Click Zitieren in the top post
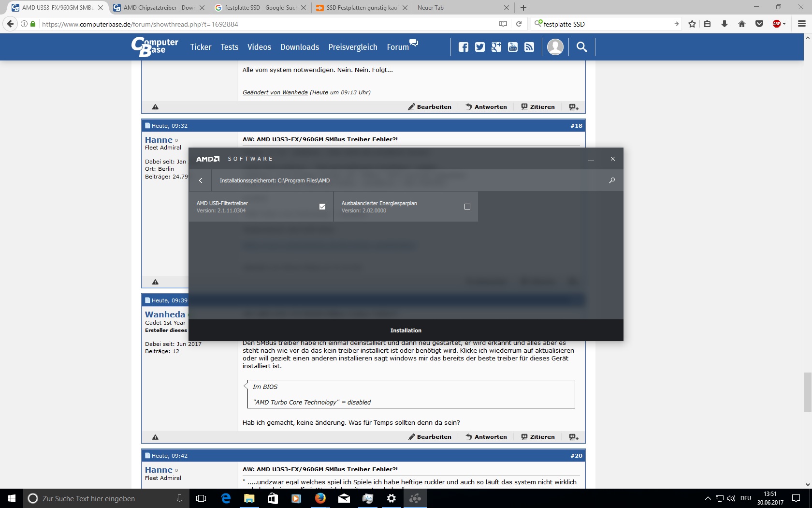812x508 pixels. pos(538,107)
